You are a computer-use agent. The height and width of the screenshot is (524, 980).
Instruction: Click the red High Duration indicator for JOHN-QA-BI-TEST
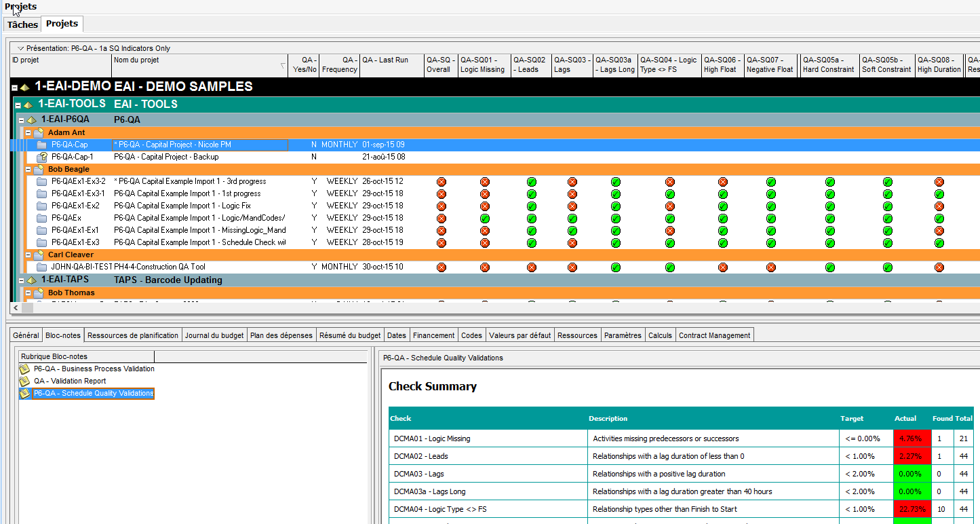pyautogui.click(x=939, y=267)
